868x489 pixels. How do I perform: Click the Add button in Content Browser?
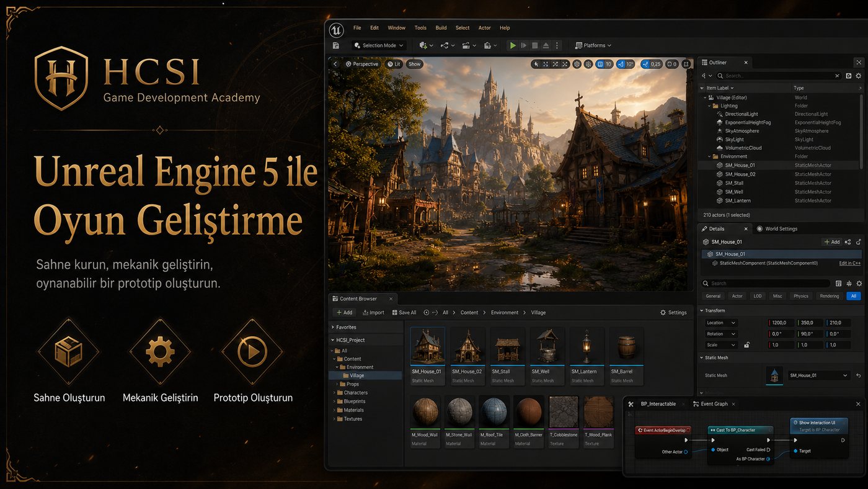344,313
